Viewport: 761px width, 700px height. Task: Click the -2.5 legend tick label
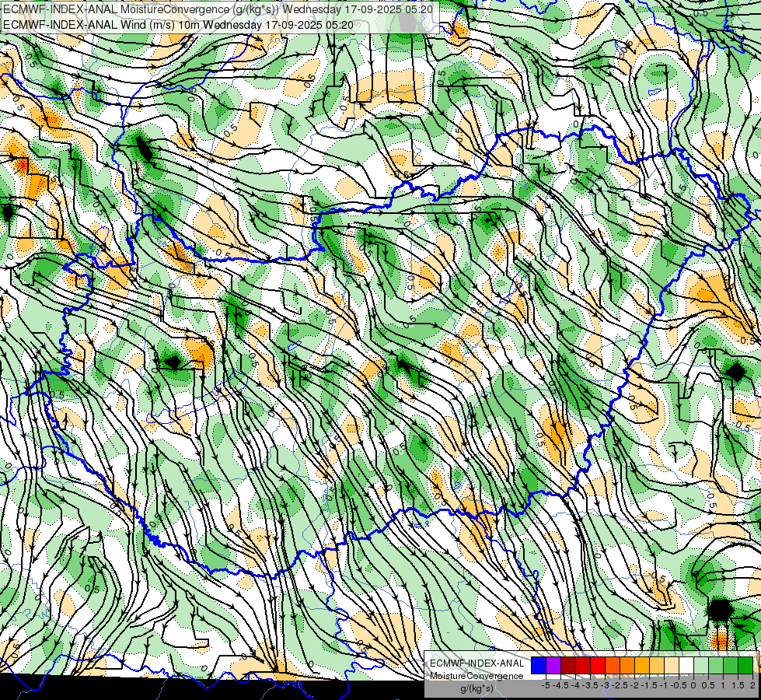620,685
